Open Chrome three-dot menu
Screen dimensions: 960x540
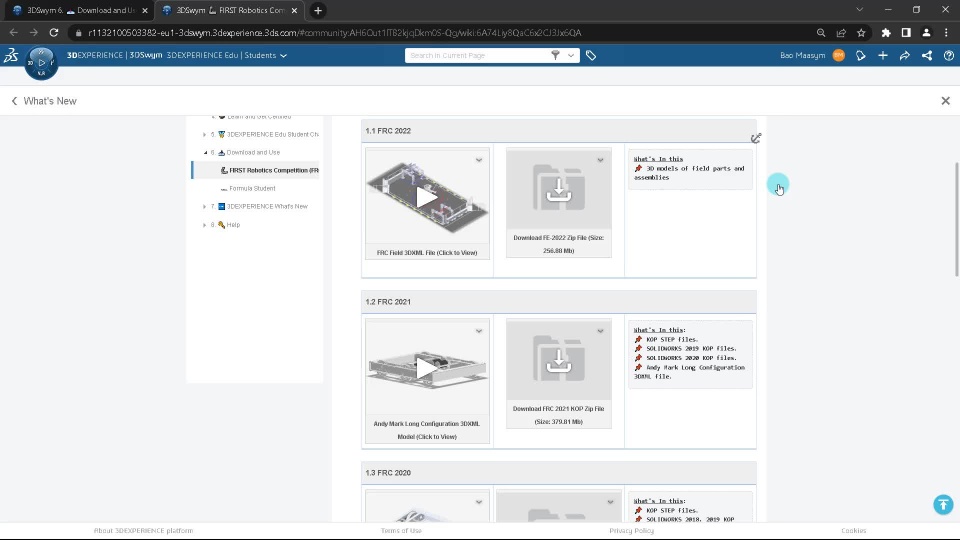947,32
